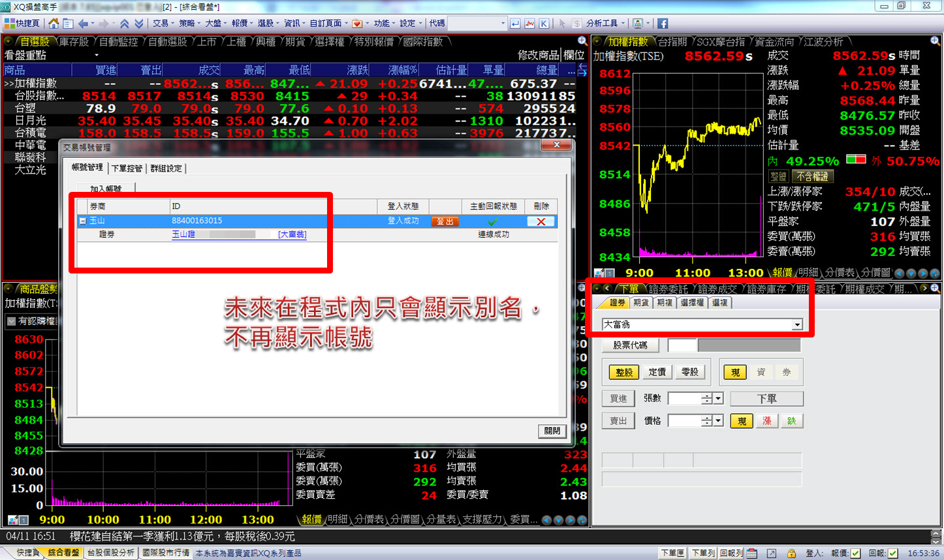
Task: Click the double down arrow toolbar icon
Action: (x=139, y=23)
